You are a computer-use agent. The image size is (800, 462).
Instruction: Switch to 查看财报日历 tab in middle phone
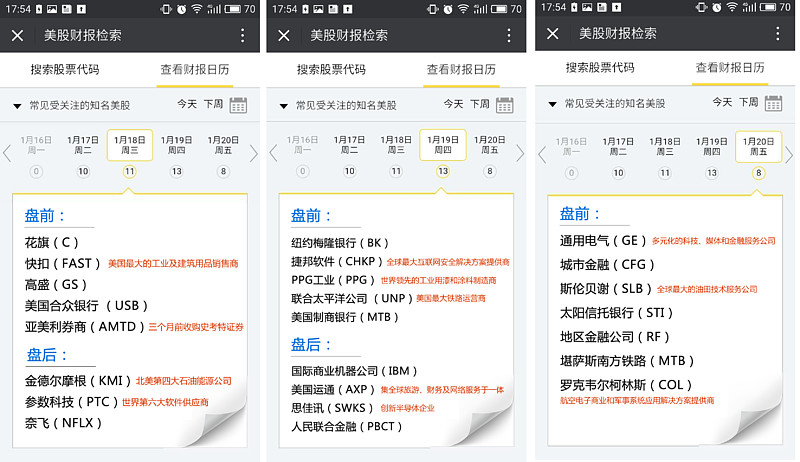coord(461,69)
